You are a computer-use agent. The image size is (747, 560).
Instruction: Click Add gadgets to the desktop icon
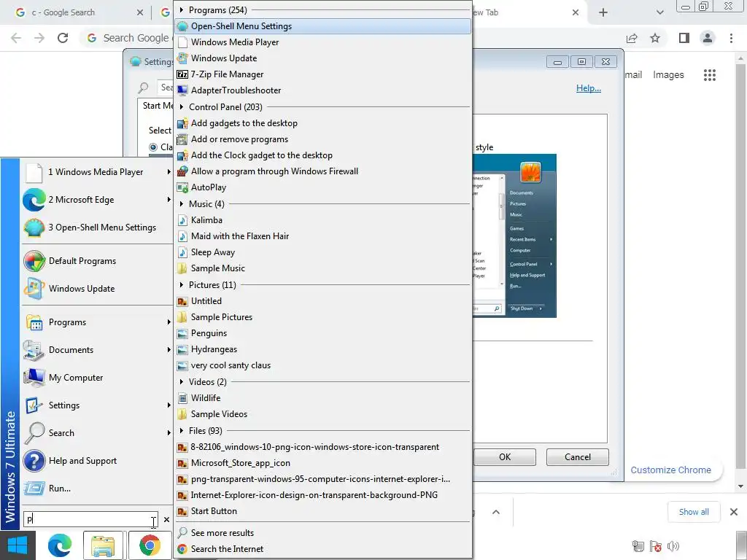pos(182,123)
